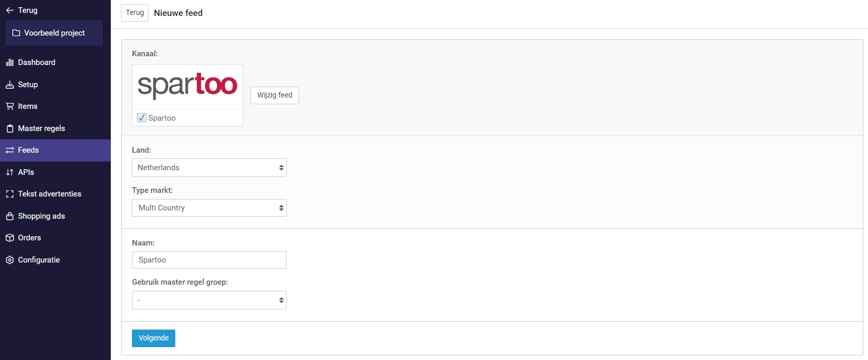Screen dimensions: 868x360
Task: Click the Terug button beside Nieuwe feed
Action: pos(135,13)
